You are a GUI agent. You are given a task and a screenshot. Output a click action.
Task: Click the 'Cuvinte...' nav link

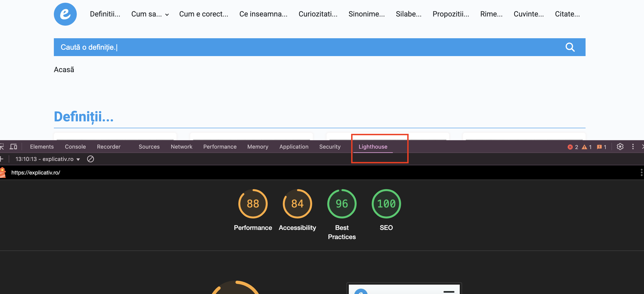(528, 14)
